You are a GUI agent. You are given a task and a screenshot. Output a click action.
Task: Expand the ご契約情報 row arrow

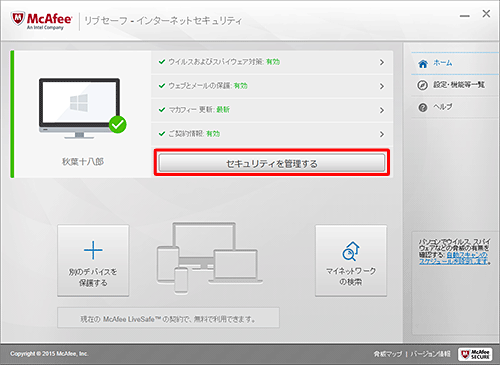(382, 134)
